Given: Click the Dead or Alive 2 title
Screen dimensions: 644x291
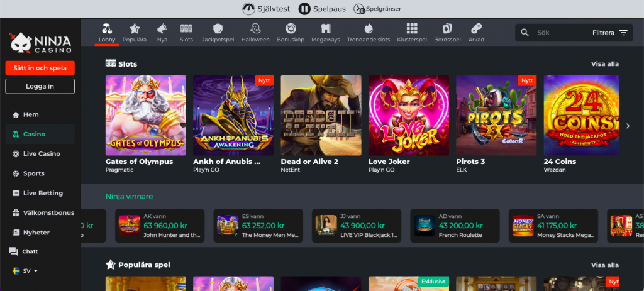Looking at the screenshot, I should point(309,162).
